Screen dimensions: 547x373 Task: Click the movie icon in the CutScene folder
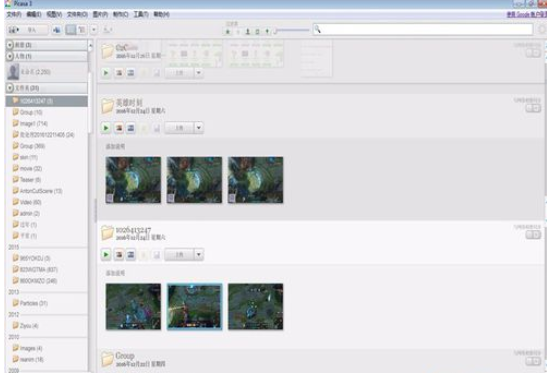(131, 73)
